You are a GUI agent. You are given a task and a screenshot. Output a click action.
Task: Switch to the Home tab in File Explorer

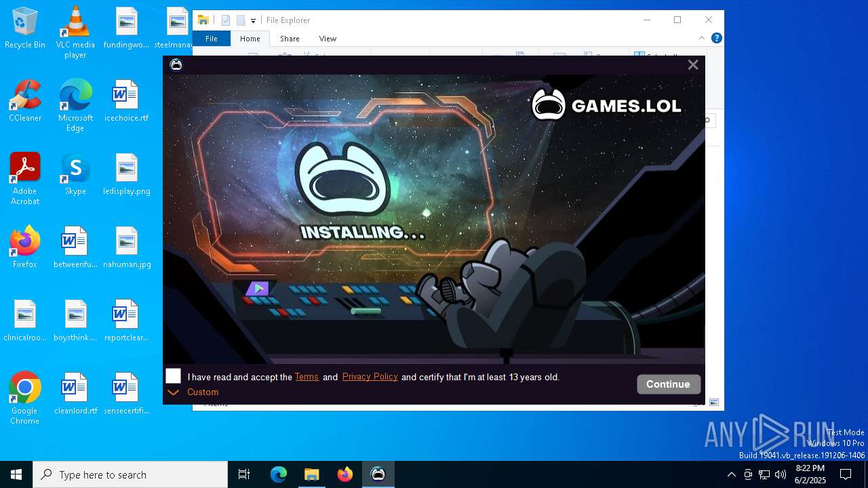tap(250, 39)
